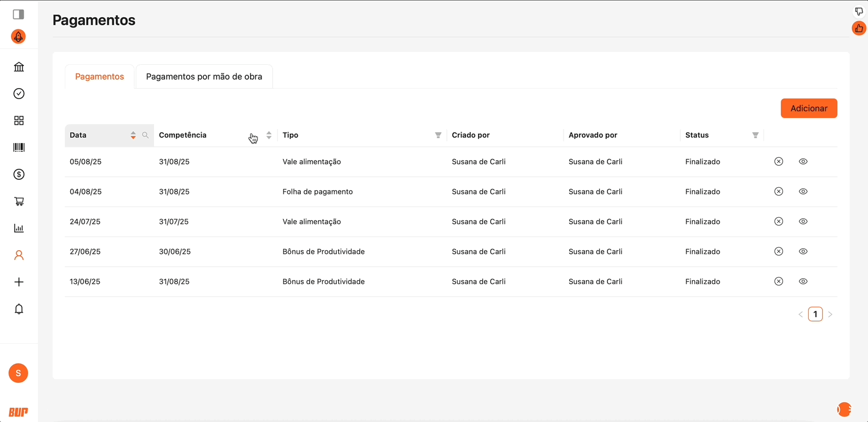Sort by the Competência column arrows
Screen dimensions: 868x422
tap(269, 135)
